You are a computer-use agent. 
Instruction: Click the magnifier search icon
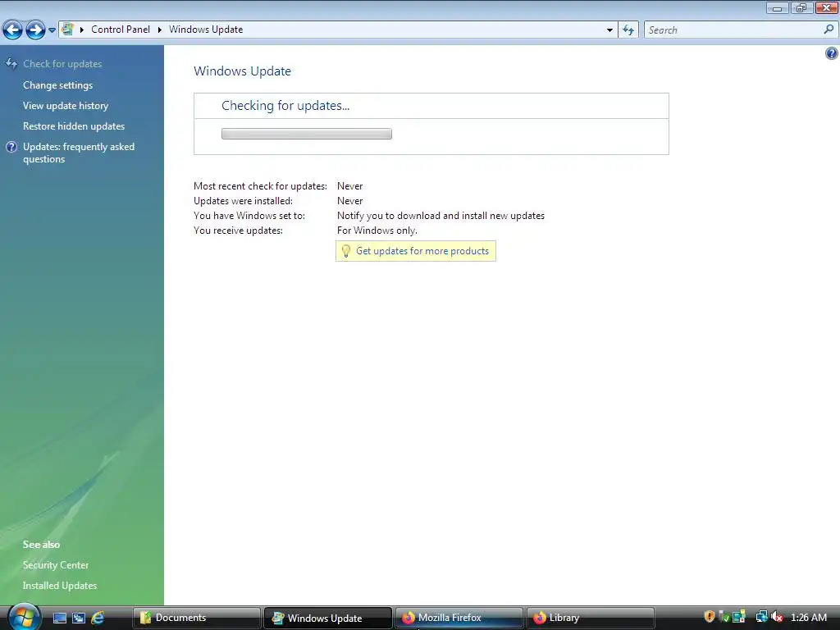[829, 30]
